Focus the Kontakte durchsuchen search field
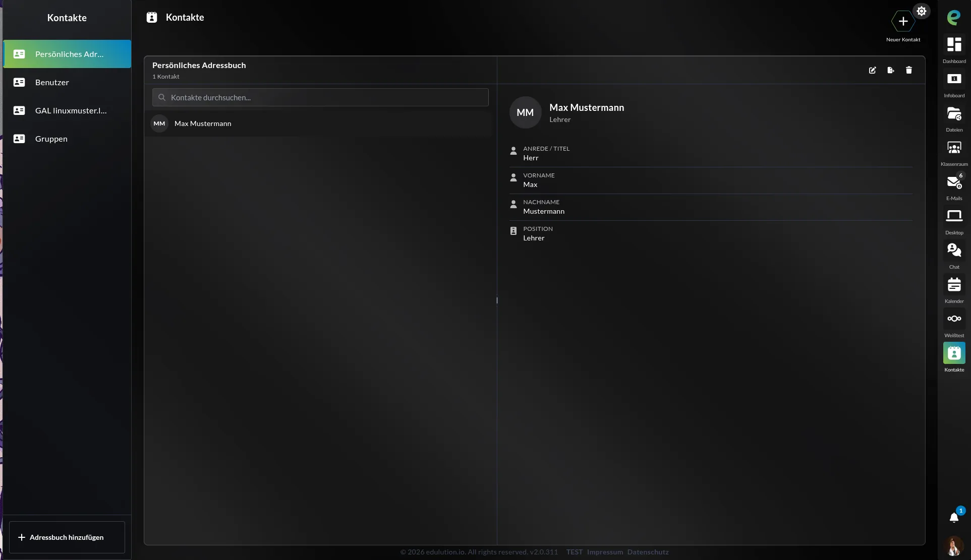971x560 pixels. pyautogui.click(x=320, y=97)
